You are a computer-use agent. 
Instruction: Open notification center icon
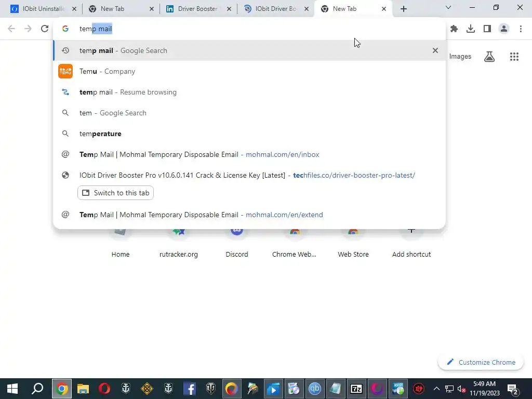point(512,389)
